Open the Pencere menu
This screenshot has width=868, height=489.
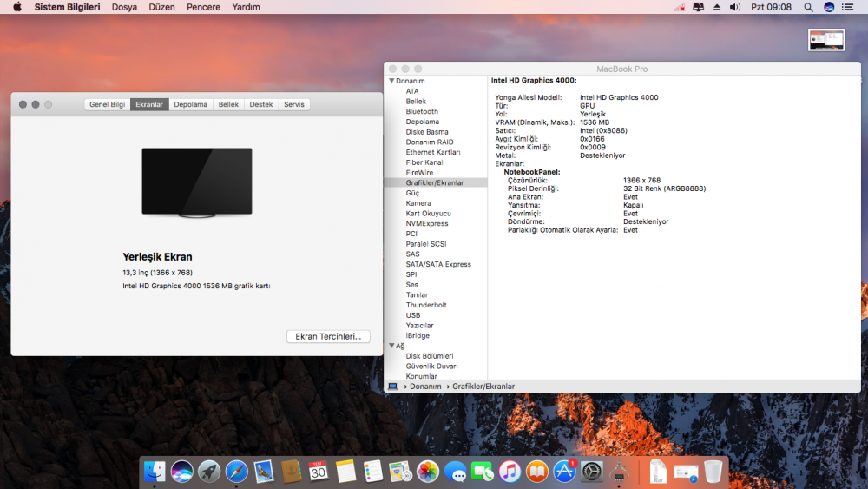tap(203, 7)
